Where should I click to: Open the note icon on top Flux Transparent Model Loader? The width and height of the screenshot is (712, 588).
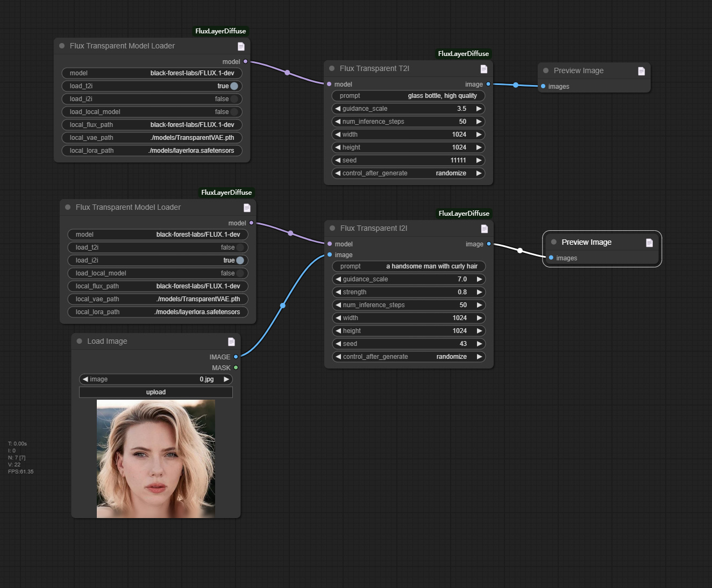tap(241, 46)
